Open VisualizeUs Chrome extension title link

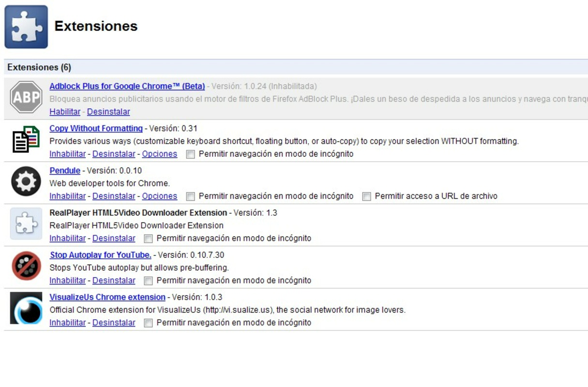pos(107,297)
